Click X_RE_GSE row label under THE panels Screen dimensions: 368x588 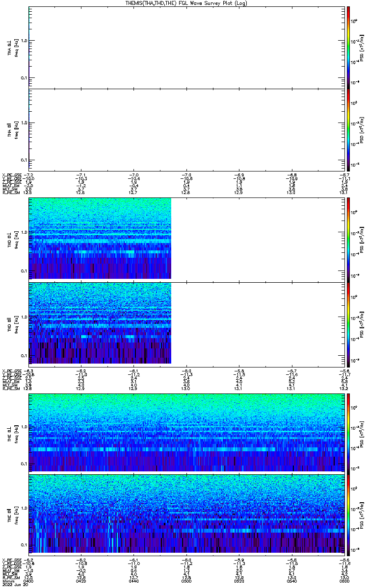12,560
